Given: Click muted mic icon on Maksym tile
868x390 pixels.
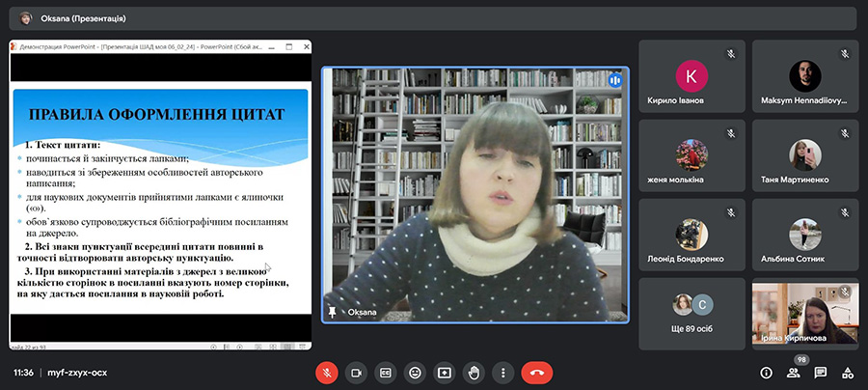Looking at the screenshot, I should click(844, 54).
